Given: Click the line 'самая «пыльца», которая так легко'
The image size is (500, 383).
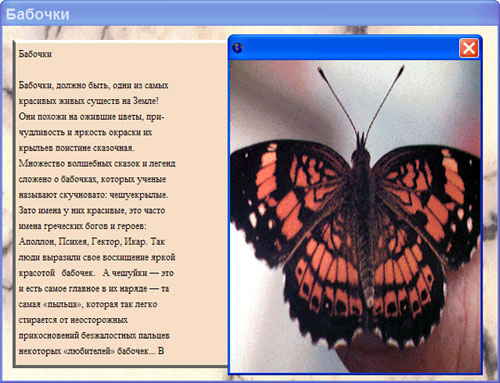Looking at the screenshot, I should 88,304.
